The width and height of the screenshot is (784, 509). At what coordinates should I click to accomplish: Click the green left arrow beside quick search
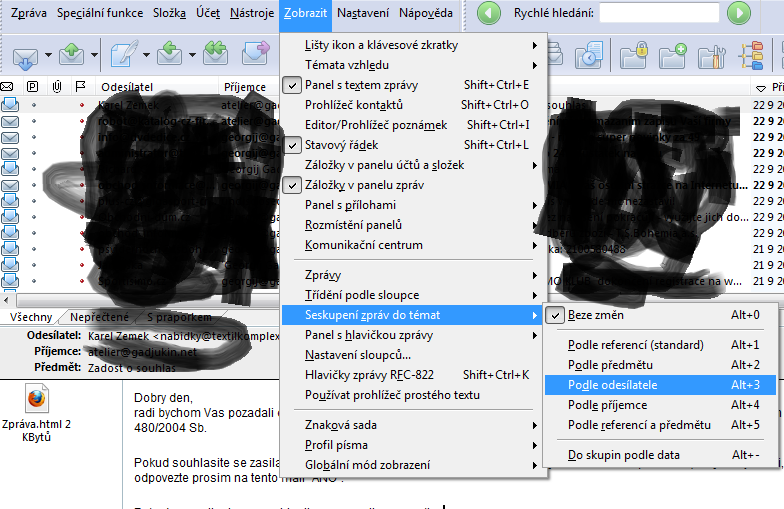tap(488, 13)
